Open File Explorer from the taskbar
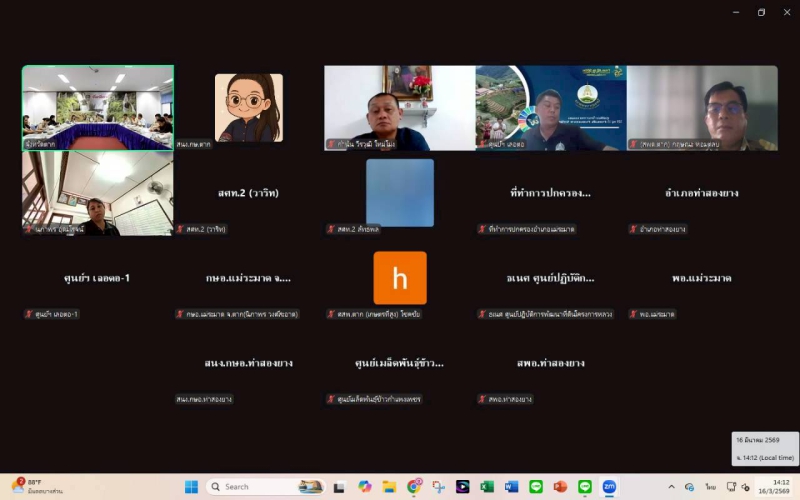The width and height of the screenshot is (800, 500). [x=389, y=487]
